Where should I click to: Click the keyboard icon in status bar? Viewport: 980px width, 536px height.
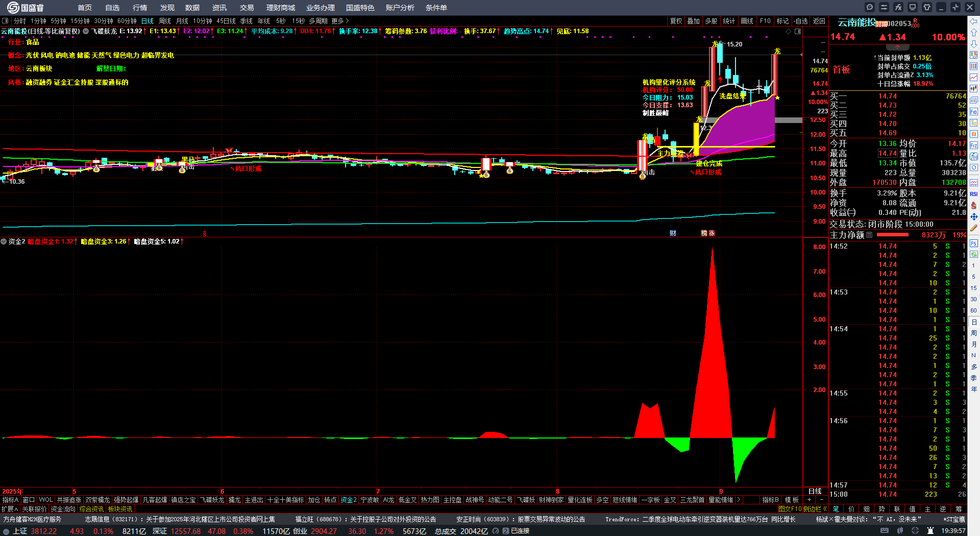885,531
